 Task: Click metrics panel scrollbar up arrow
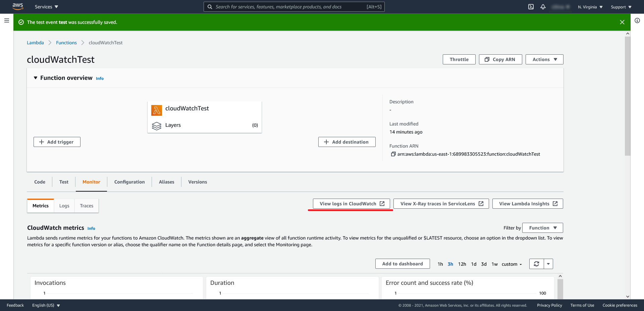560,276
